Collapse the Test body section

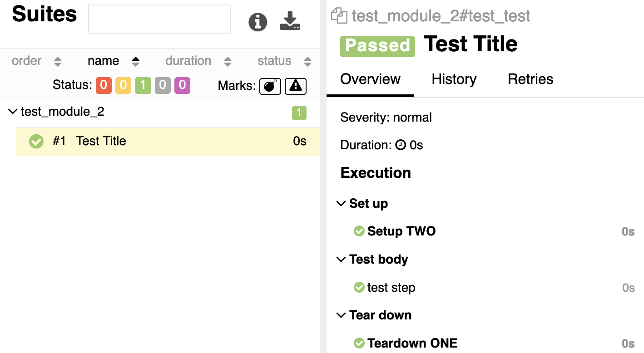(x=341, y=260)
